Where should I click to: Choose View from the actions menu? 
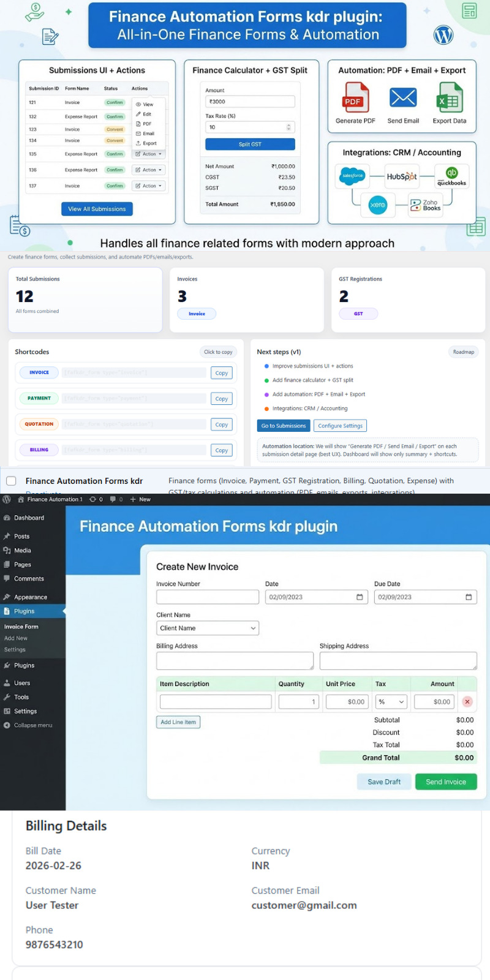[145, 104]
